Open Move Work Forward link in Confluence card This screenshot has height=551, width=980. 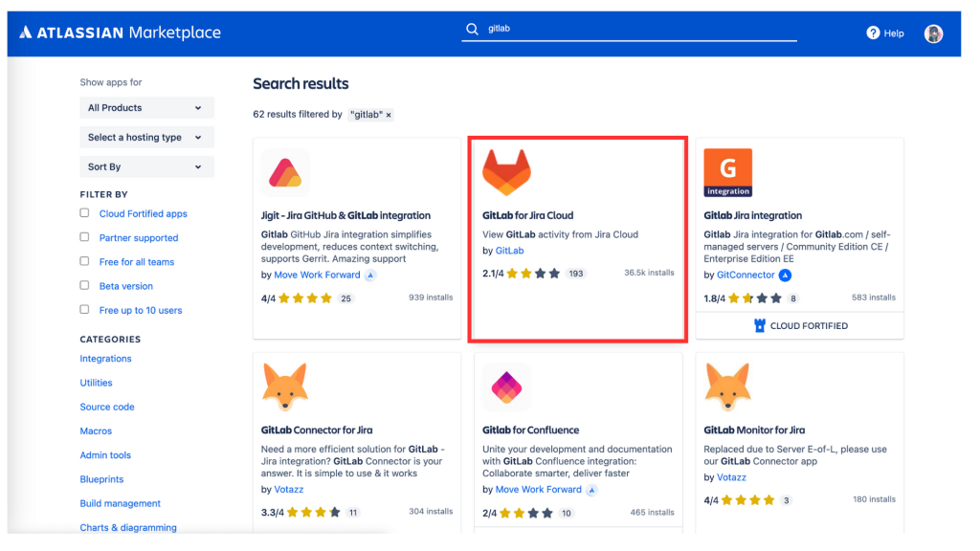(539, 490)
